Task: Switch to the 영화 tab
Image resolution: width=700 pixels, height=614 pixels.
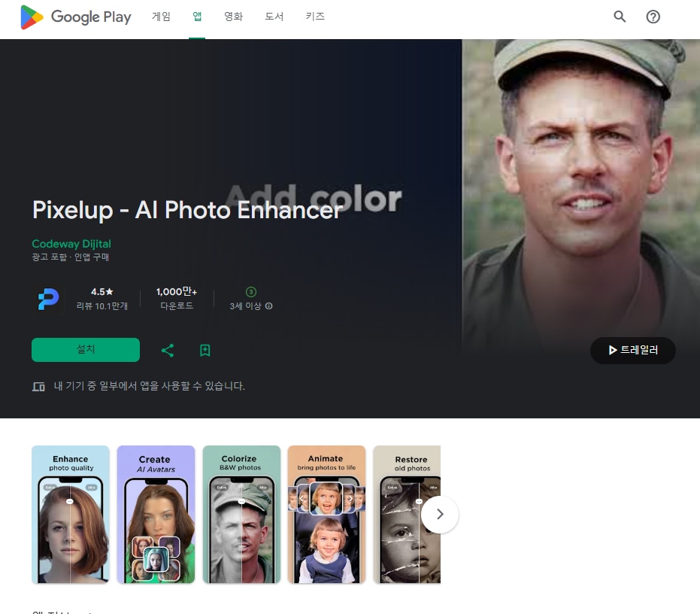Action: [x=233, y=17]
